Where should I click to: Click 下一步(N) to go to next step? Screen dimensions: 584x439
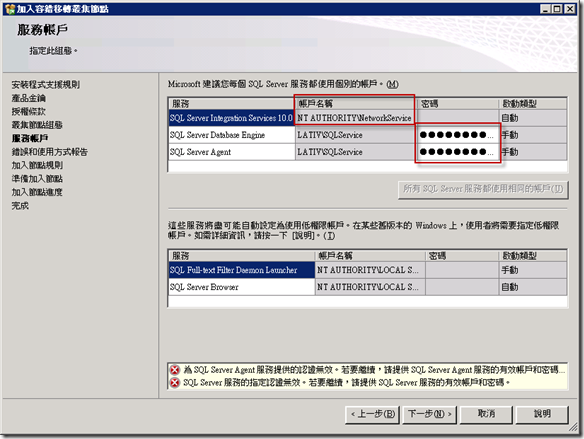pyautogui.click(x=430, y=414)
